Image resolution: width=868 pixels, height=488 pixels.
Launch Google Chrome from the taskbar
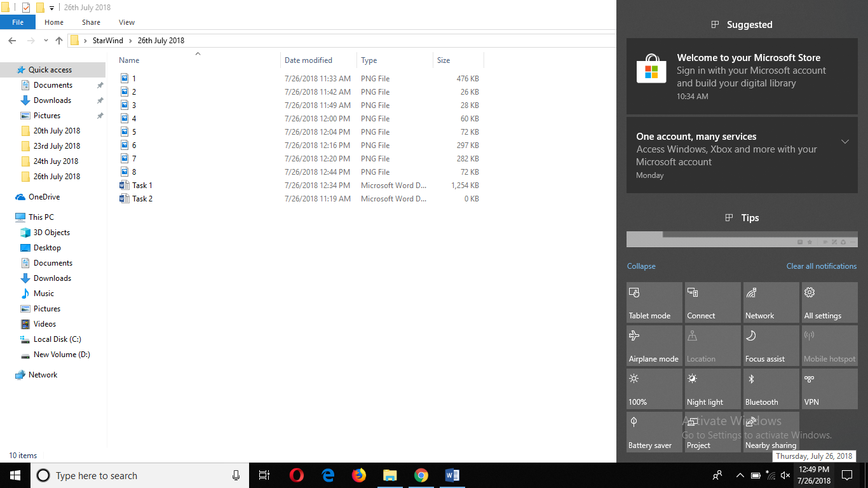click(421, 475)
